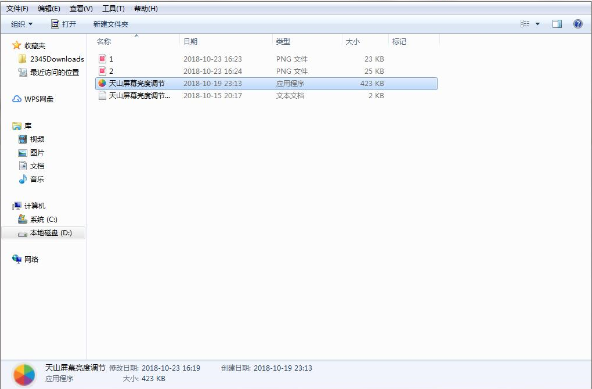Click the change view icon
This screenshot has height=389, width=592.
pos(525,24)
